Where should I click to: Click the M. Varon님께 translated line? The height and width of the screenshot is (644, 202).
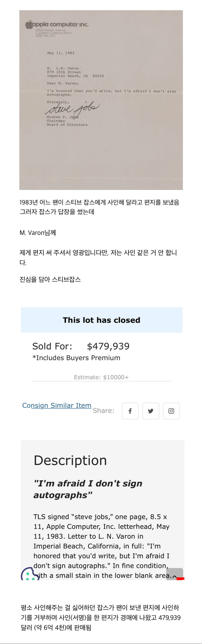pos(38,233)
